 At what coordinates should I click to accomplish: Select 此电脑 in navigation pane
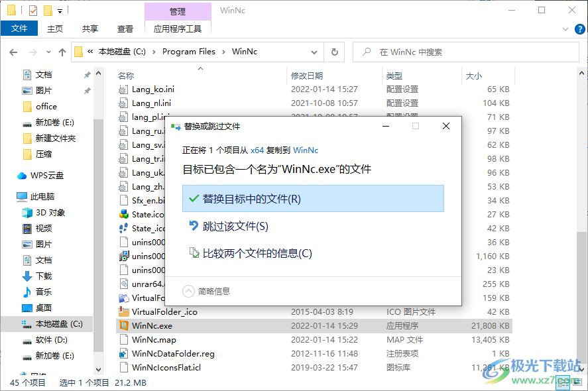(x=42, y=196)
